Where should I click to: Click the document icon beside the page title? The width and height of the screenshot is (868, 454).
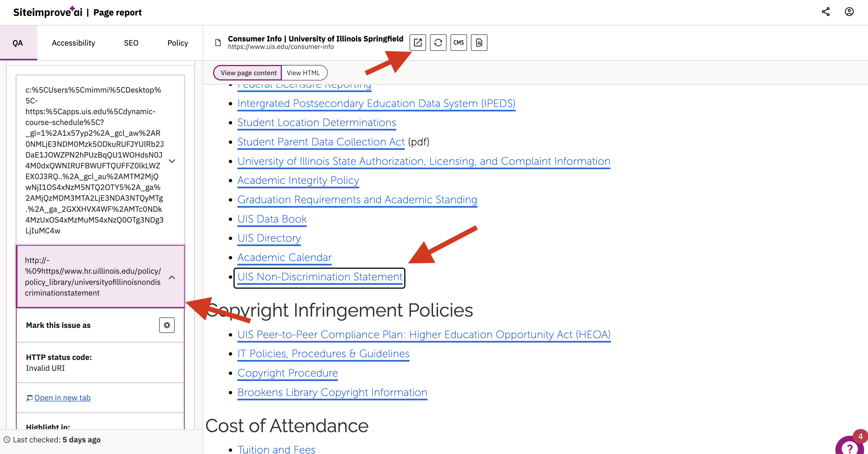[218, 43]
